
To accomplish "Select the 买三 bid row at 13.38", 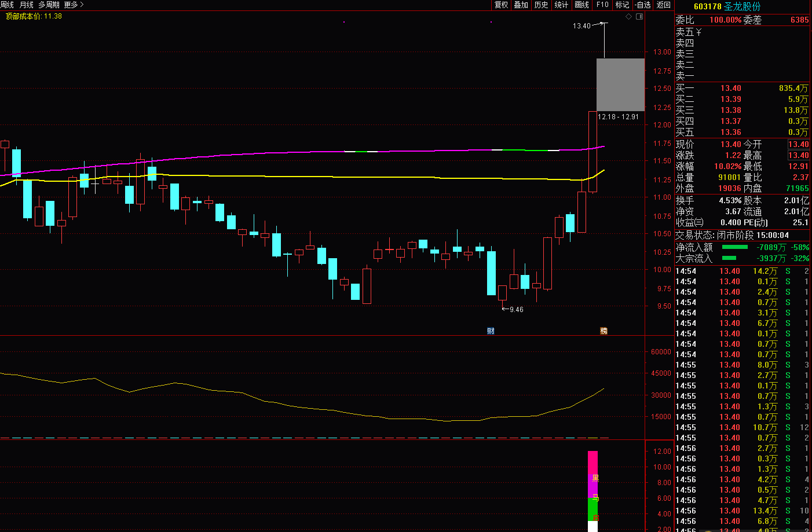I will pyautogui.click(x=742, y=111).
